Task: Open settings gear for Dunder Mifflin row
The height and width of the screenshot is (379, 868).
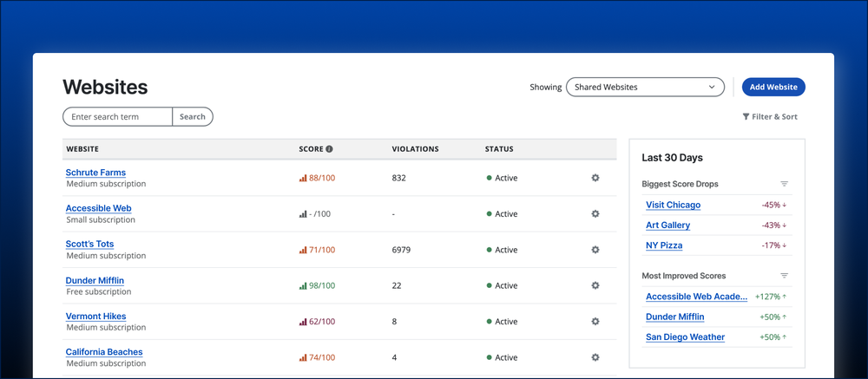Action: coord(595,285)
